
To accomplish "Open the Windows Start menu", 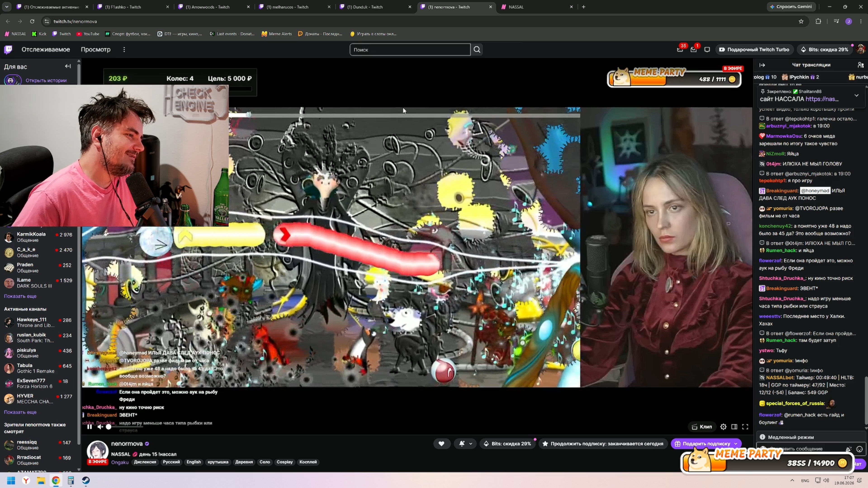I will click(11, 480).
